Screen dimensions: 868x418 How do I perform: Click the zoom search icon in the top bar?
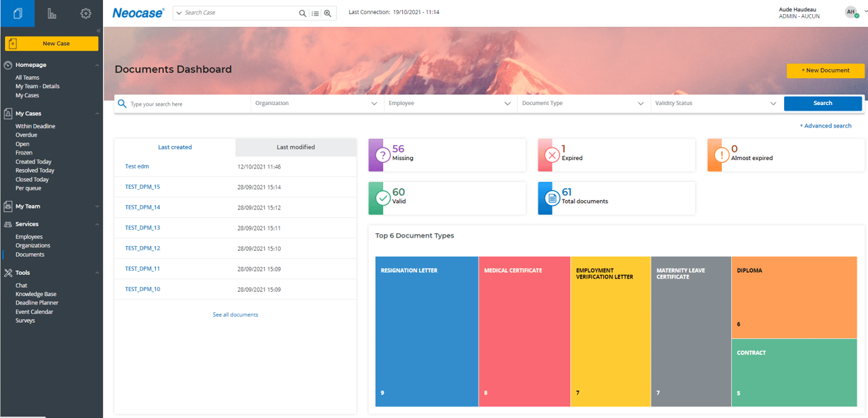pos(327,13)
